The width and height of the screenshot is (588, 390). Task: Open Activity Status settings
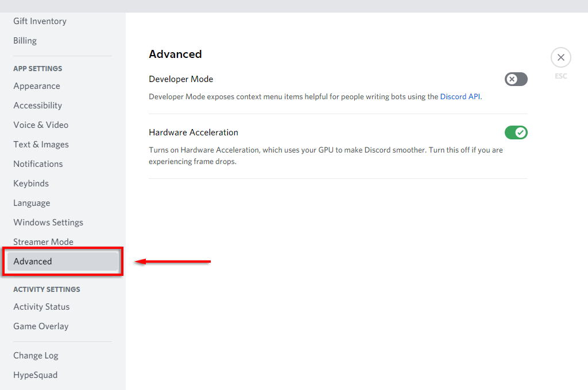pos(41,307)
